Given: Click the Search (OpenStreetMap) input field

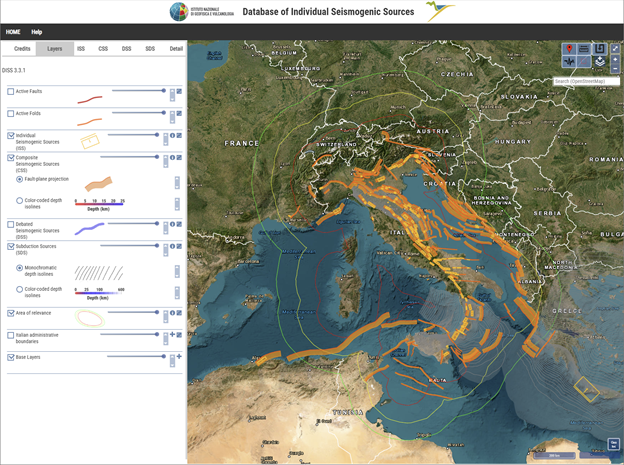Looking at the screenshot, I should [x=586, y=81].
